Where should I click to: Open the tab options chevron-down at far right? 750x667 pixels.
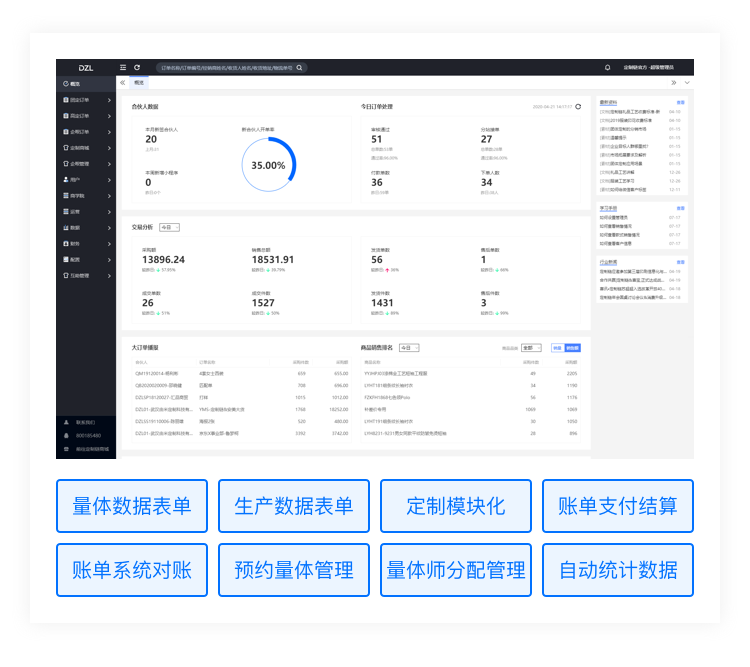(687, 83)
